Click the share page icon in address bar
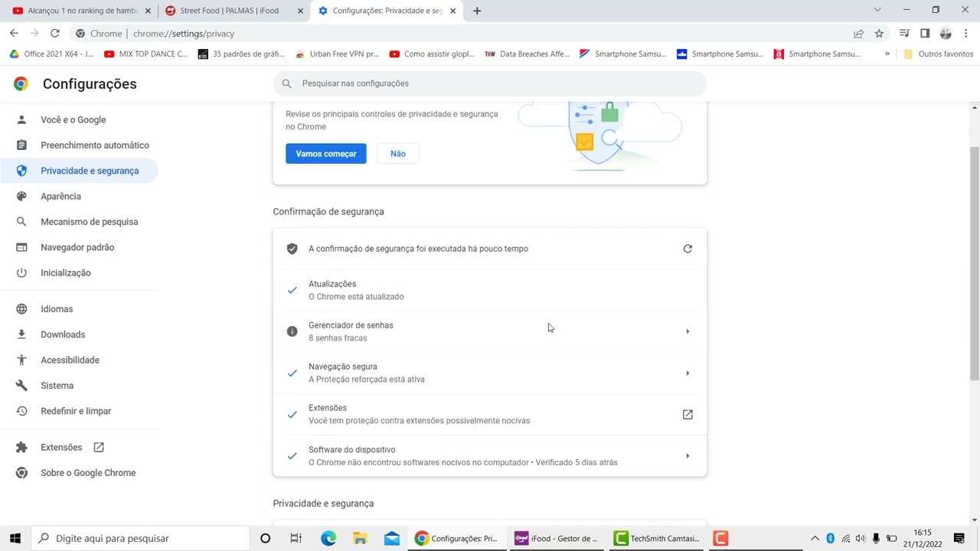The height and width of the screenshot is (551, 980). point(858,34)
